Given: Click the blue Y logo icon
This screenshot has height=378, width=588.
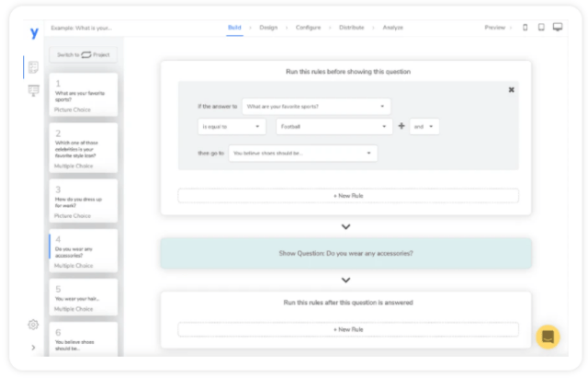Looking at the screenshot, I should point(34,31).
